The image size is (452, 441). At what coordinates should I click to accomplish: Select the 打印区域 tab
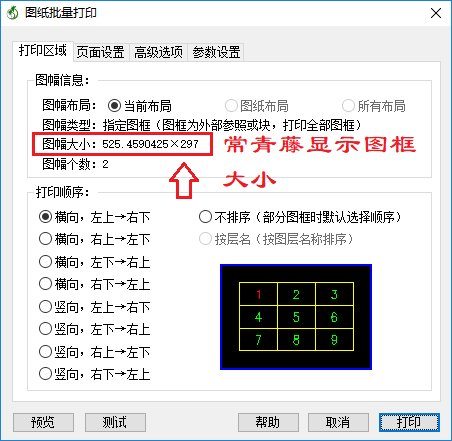point(43,51)
